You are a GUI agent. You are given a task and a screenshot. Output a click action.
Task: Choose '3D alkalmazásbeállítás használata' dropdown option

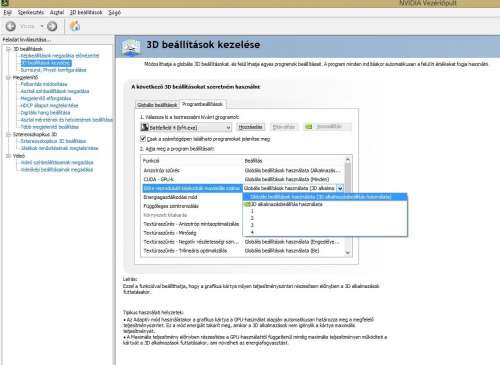pyautogui.click(x=325, y=204)
